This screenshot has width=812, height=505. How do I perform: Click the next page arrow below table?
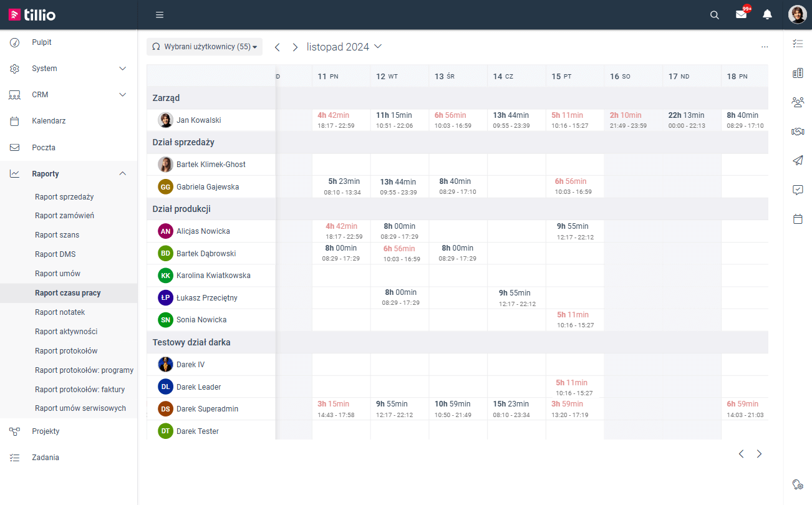click(759, 454)
